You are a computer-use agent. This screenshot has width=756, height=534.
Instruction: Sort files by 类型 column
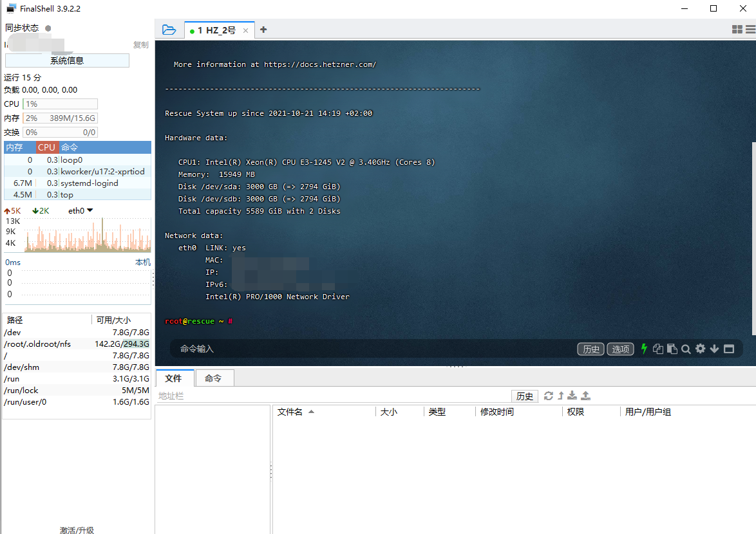click(450, 412)
